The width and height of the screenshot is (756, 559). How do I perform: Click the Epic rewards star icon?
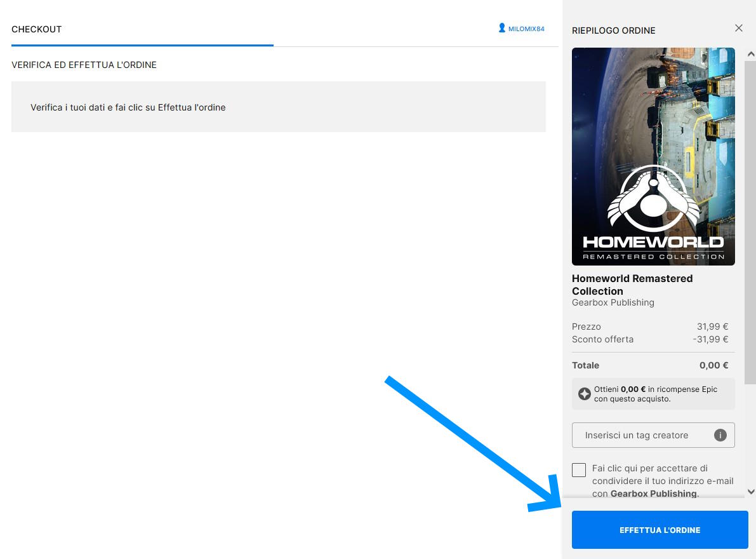585,394
